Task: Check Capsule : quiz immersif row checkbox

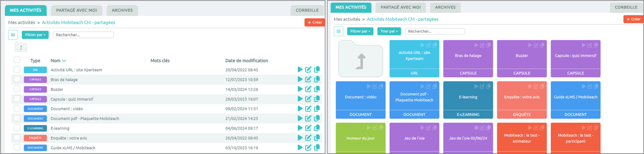Action: coord(17,99)
